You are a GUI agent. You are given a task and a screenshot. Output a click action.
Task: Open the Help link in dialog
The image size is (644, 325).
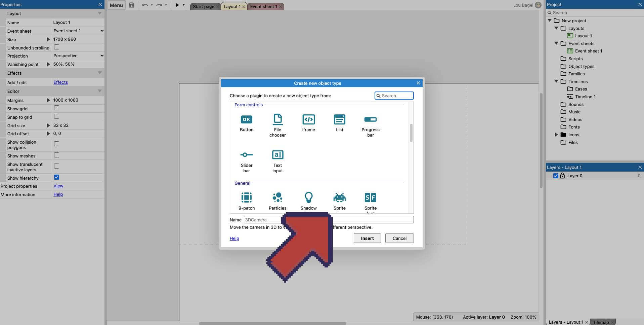[x=234, y=238]
